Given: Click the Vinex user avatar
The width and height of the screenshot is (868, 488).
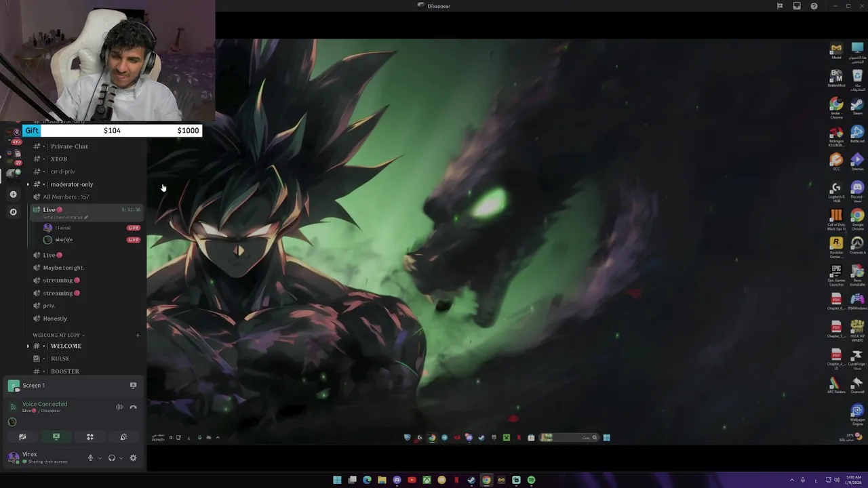Looking at the screenshot, I should pos(14,457).
